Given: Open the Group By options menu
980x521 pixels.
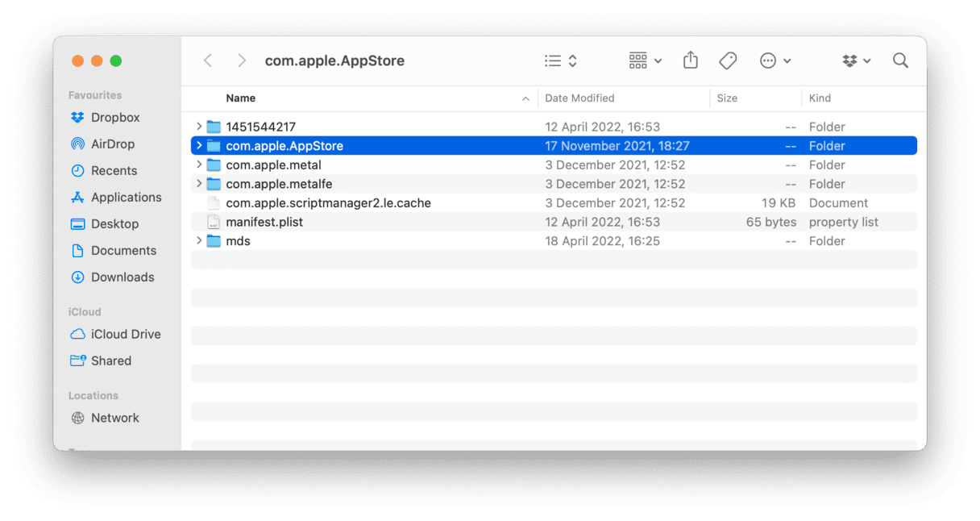Looking at the screenshot, I should 646,60.
